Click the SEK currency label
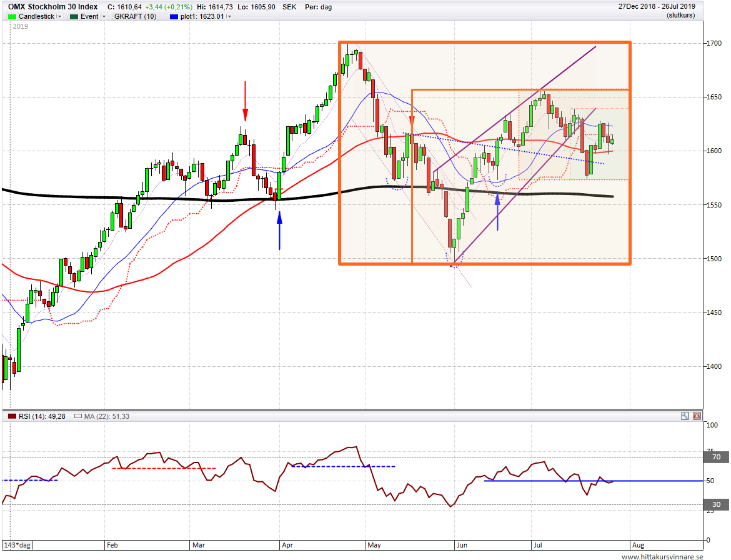This screenshot has height=560, width=731. tap(289, 7)
